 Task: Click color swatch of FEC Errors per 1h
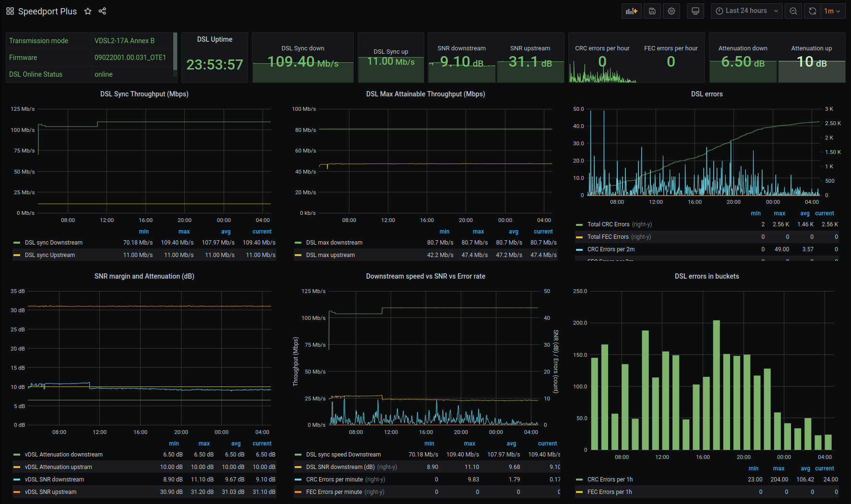tap(579, 492)
